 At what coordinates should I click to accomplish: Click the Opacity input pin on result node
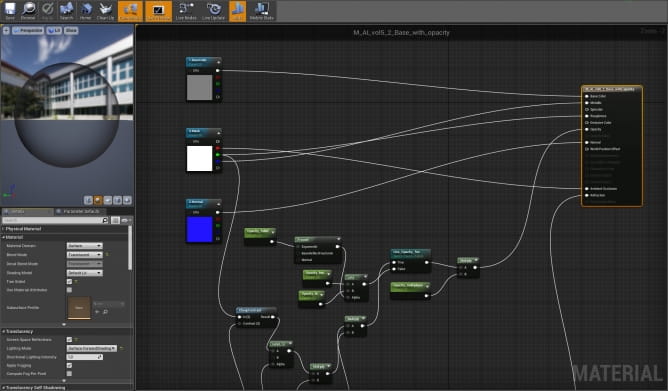(x=587, y=129)
